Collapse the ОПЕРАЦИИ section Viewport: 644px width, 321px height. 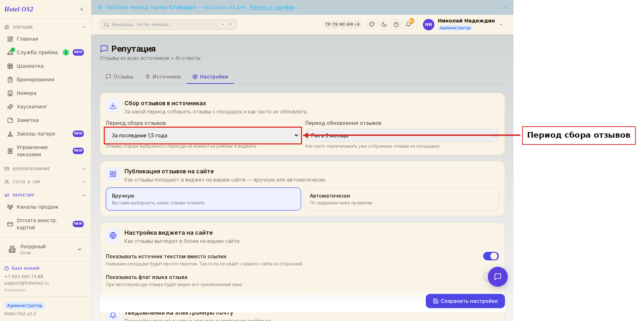pyautogui.click(x=45, y=27)
